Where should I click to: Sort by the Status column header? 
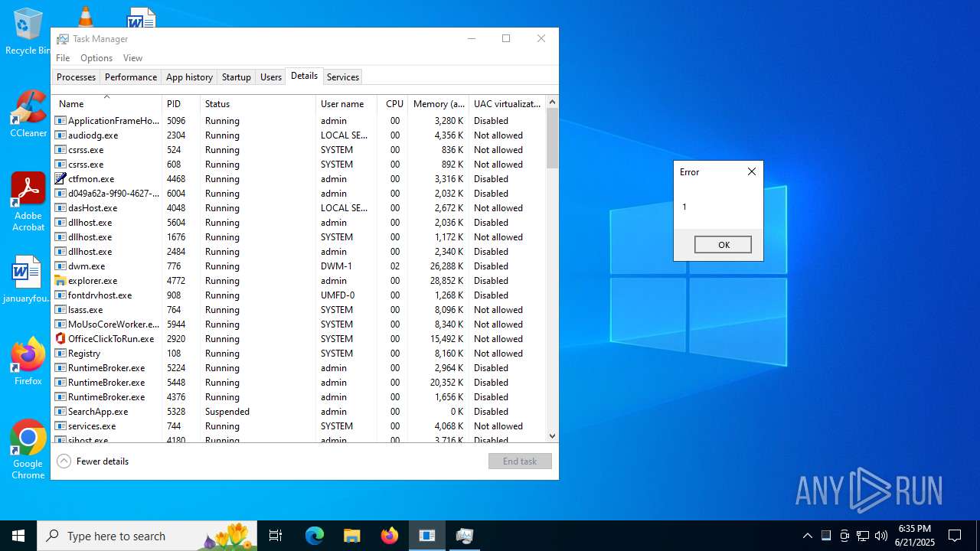click(x=258, y=103)
